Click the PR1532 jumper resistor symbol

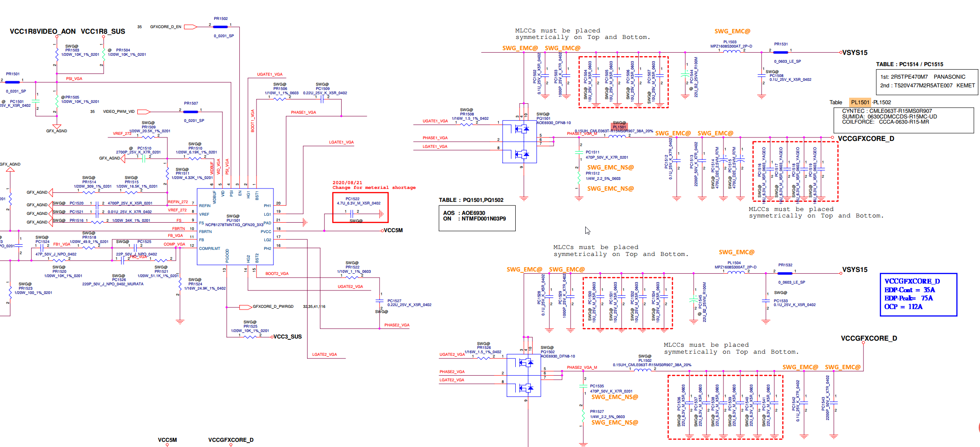pyautogui.click(x=785, y=273)
